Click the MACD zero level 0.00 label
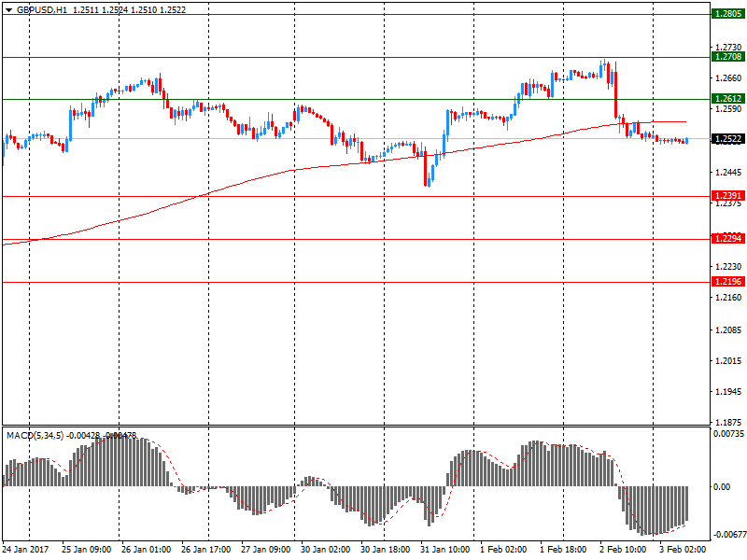The width and height of the screenshot is (747, 560). [x=722, y=486]
